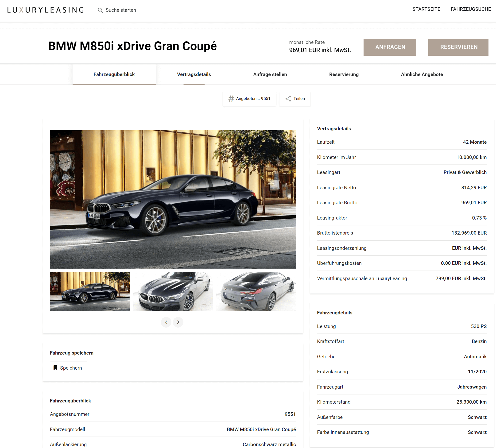Click the Speichern button
This screenshot has height=448, width=496.
click(68, 368)
